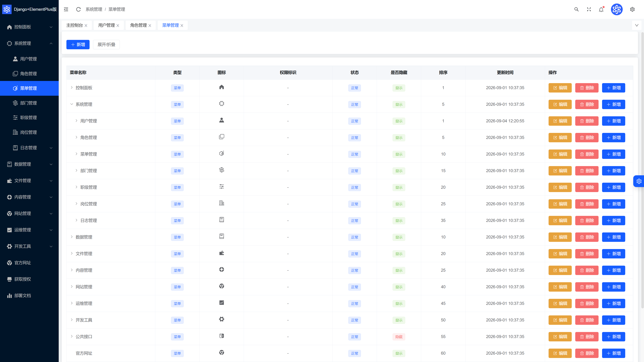This screenshot has width=644, height=362.
Task: Open header settings gear icon
Action: [632, 9]
